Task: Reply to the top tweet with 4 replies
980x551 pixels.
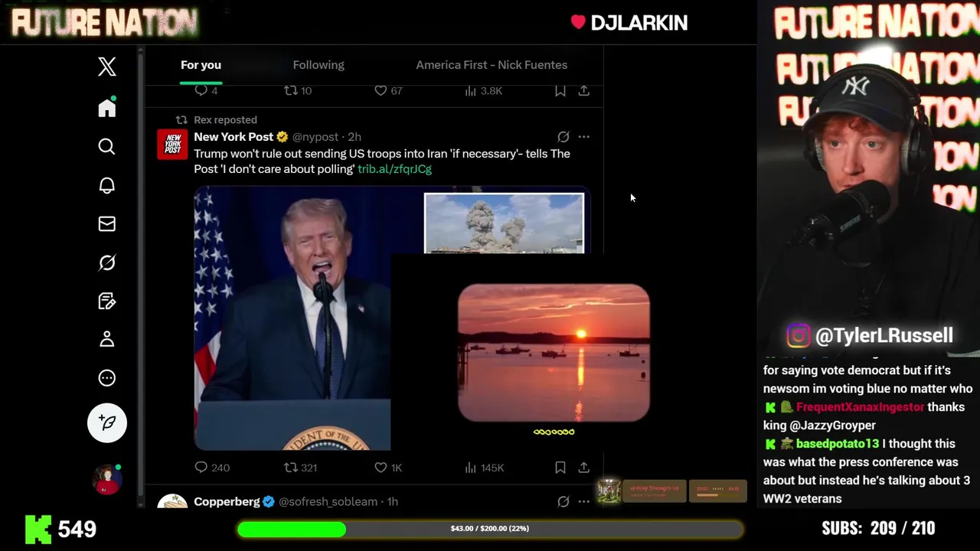Action: pos(201,91)
